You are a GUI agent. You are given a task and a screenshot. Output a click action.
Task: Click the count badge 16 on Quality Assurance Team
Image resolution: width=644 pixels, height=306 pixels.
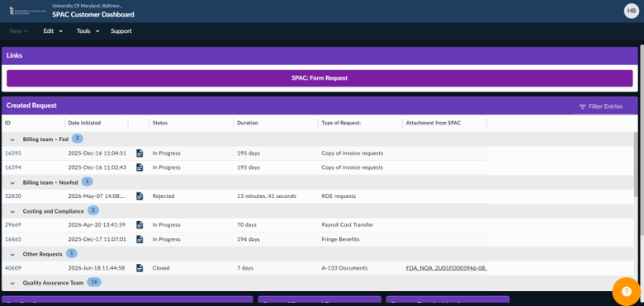tap(94, 282)
